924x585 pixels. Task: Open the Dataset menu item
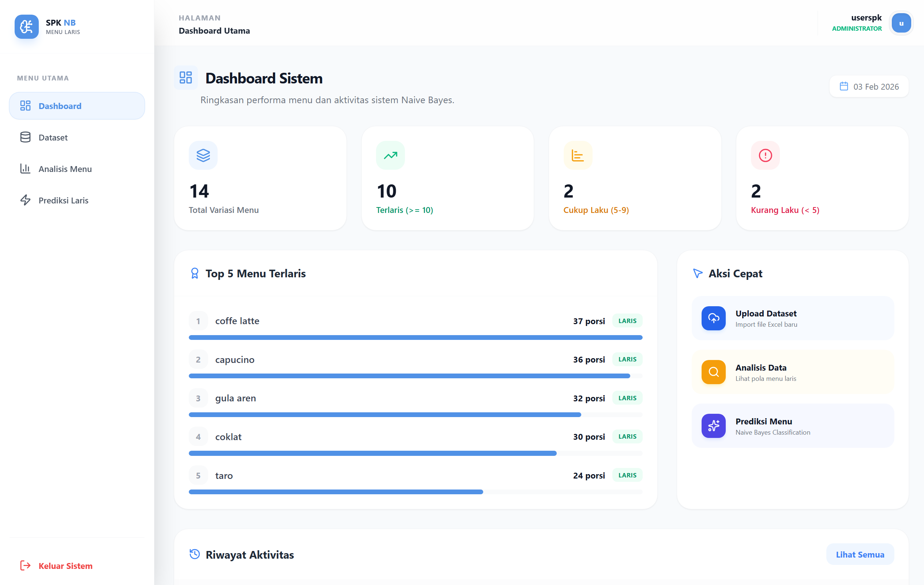(53, 137)
